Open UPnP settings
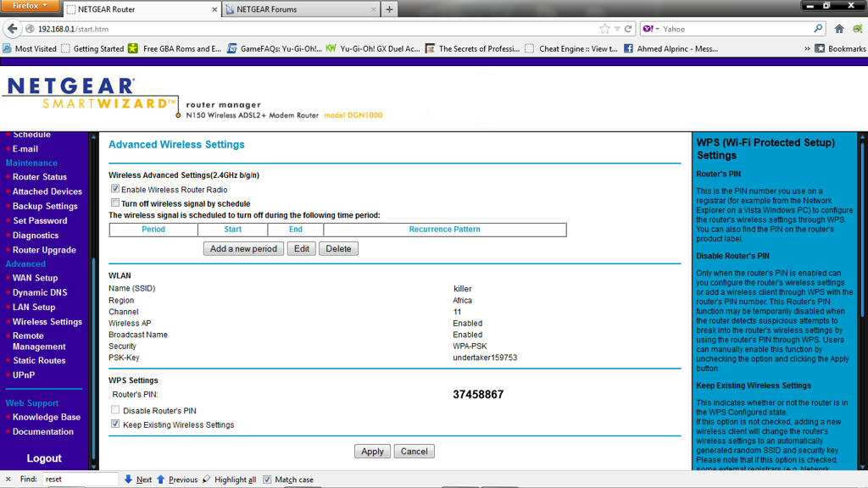Viewport: 868px width, 488px height. (x=23, y=374)
